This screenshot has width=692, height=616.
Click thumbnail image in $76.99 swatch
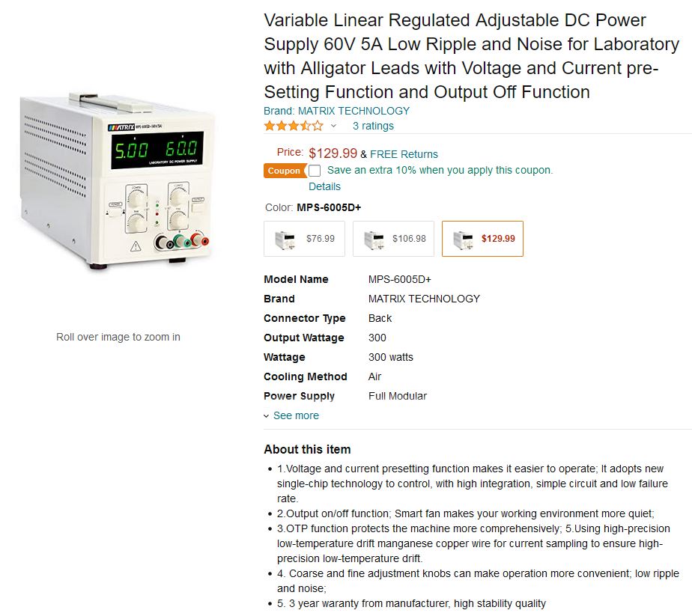(285, 240)
